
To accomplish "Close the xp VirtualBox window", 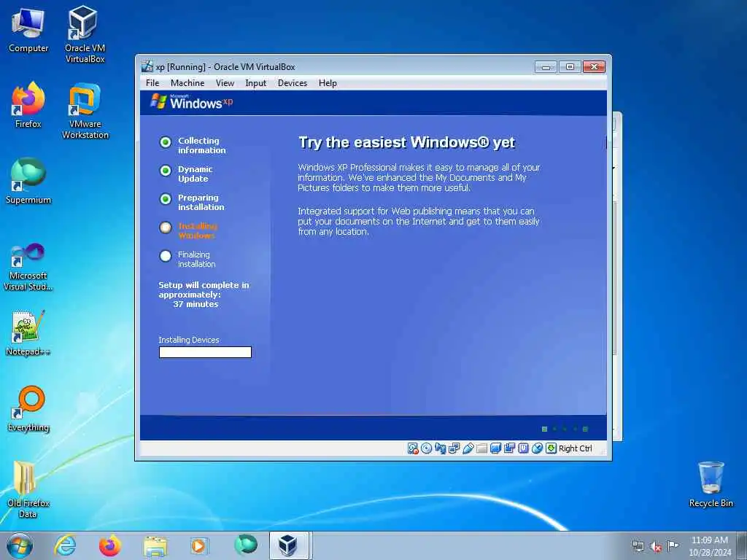I will (595, 67).
